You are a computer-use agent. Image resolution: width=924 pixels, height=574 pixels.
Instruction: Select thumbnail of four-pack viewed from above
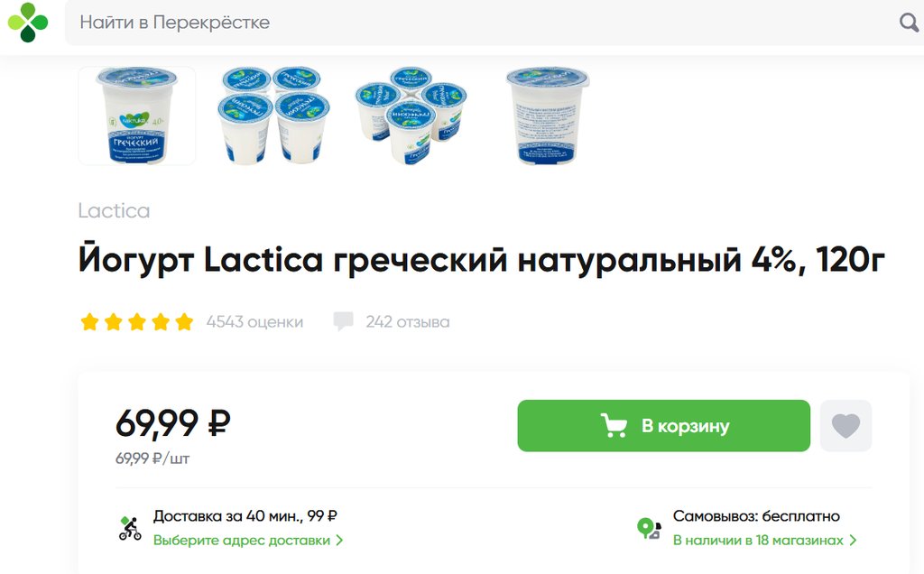click(x=411, y=116)
